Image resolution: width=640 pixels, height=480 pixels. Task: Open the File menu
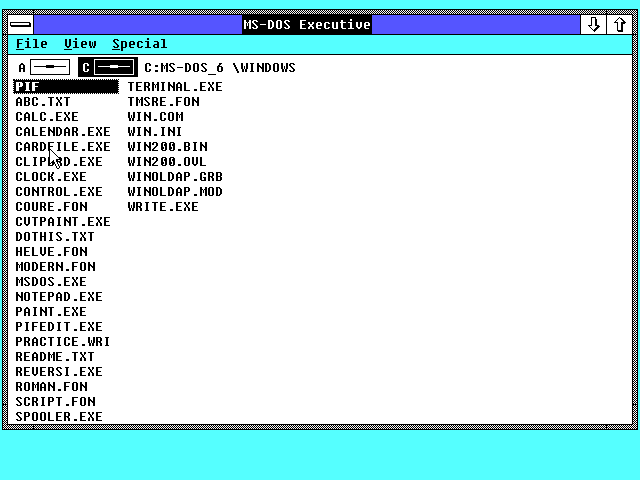31,44
